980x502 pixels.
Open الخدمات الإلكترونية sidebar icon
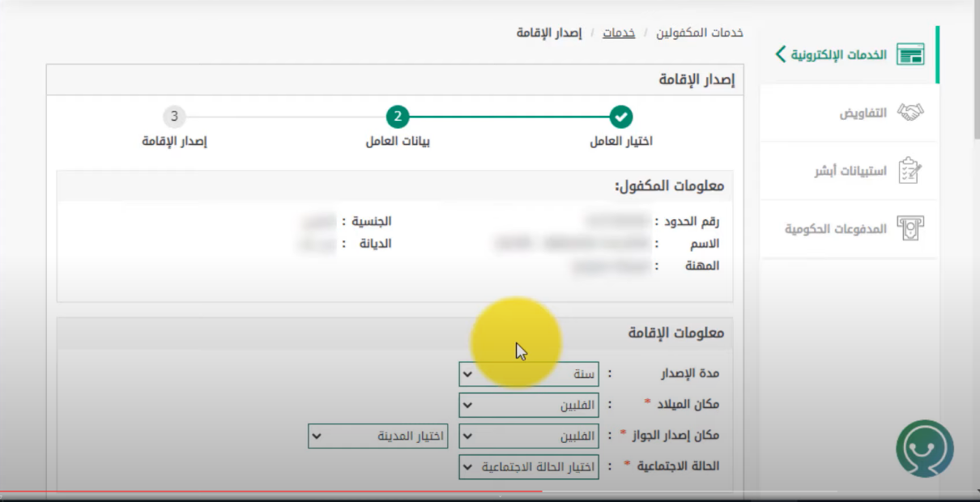pos(911,54)
